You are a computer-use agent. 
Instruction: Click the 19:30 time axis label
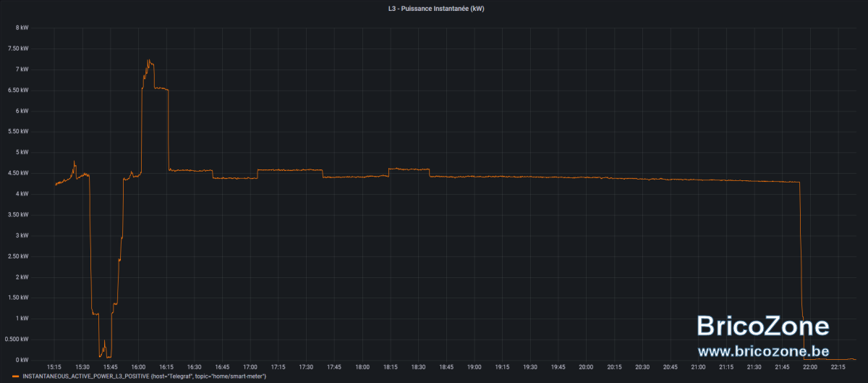pyautogui.click(x=530, y=367)
